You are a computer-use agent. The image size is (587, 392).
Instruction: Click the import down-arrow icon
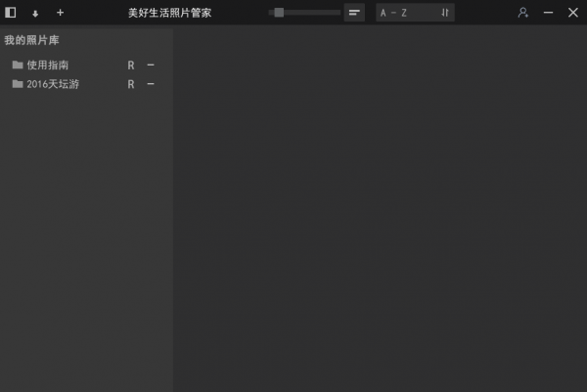[35, 14]
